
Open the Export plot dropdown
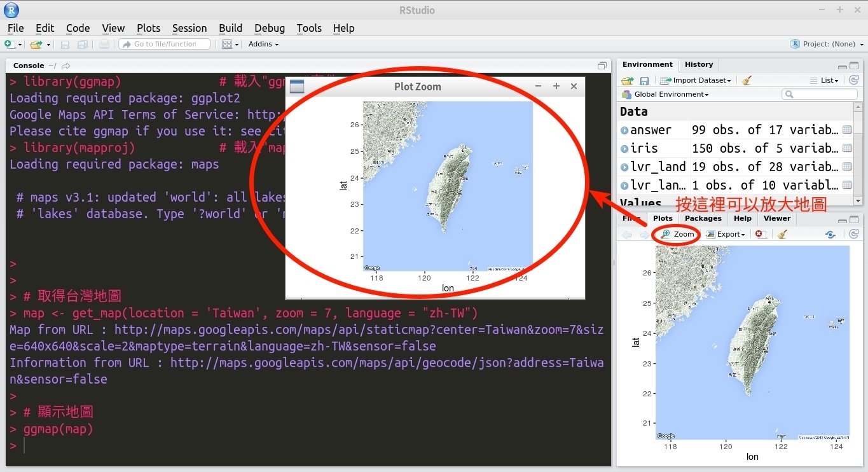(726, 234)
